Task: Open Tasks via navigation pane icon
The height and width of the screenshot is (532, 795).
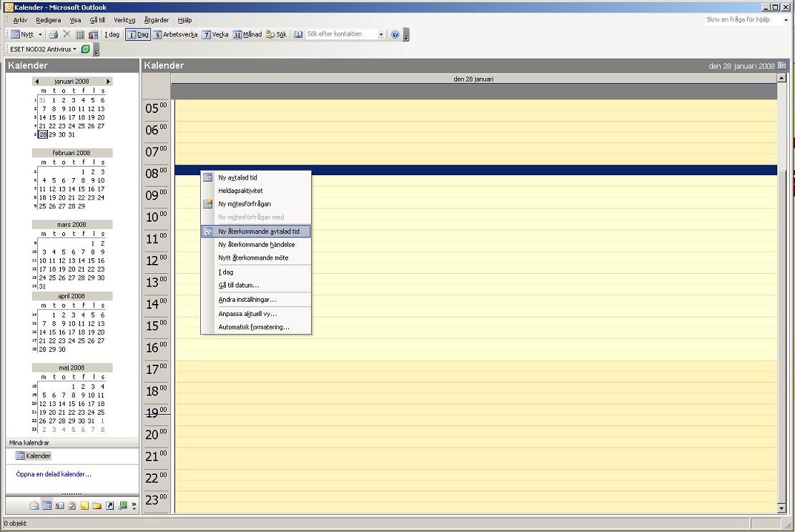Action: tap(72, 506)
